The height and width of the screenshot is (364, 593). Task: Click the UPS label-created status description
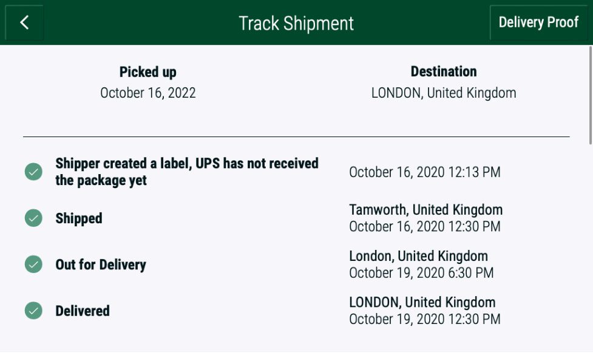pyautogui.click(x=186, y=172)
